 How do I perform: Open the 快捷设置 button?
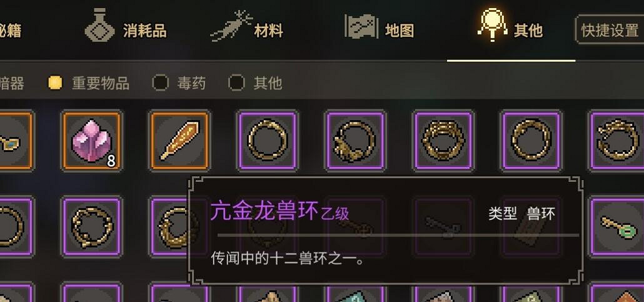(610, 30)
